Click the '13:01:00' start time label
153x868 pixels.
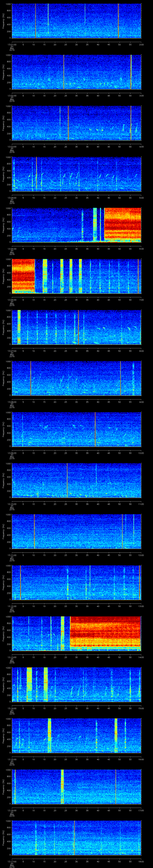point(12,44)
